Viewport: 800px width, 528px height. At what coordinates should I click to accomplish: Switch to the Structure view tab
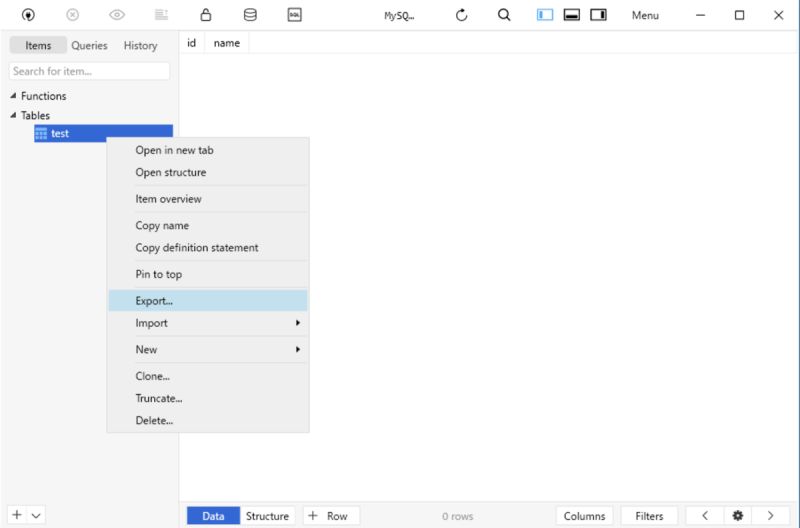pyautogui.click(x=267, y=516)
